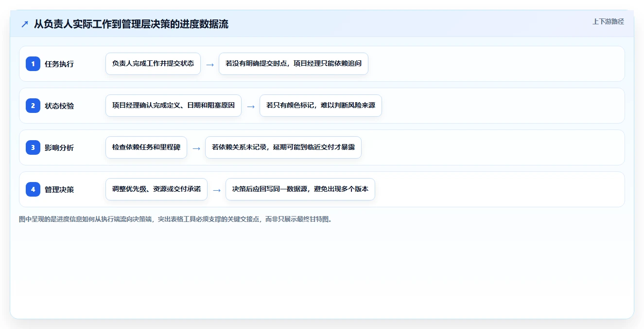Click the arrow in the 影响分析 row

196,148
